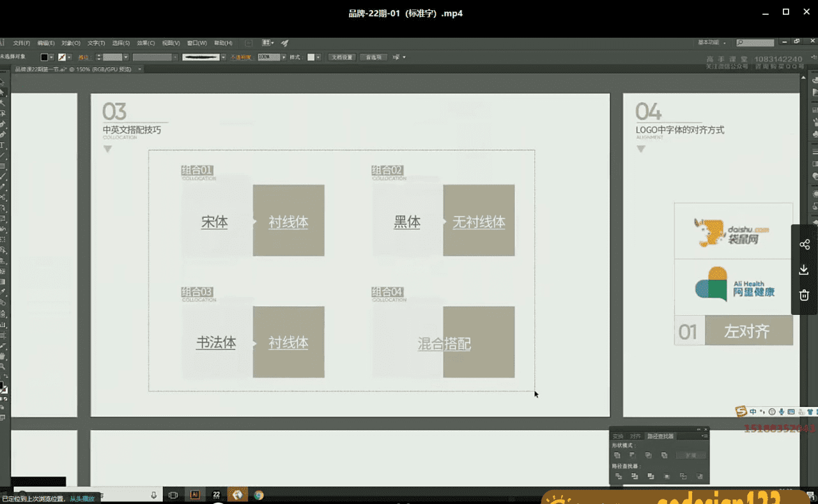Select the Hand tool in toolbox
This screenshot has width=818, height=504.
click(x=3, y=356)
